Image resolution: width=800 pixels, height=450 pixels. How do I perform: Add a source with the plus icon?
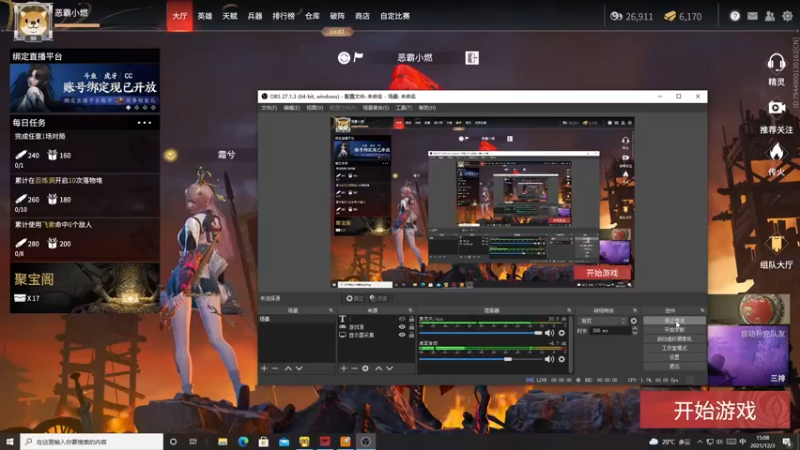(343, 368)
